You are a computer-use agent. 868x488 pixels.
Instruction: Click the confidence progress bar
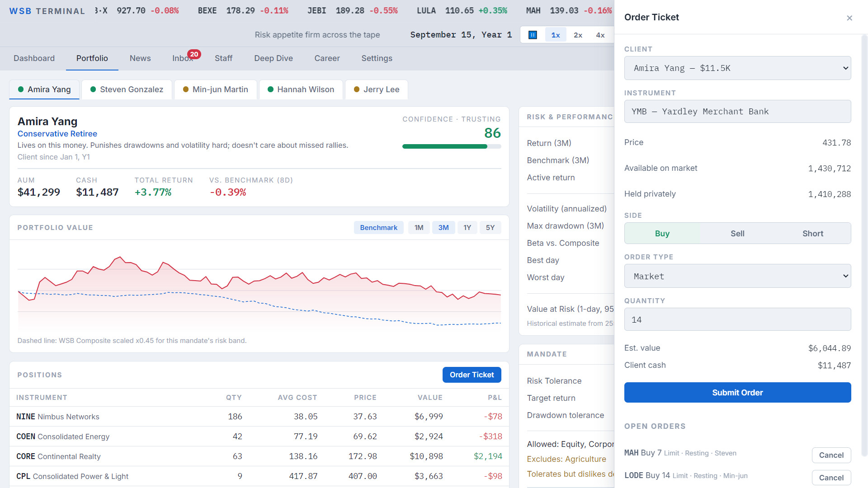pos(452,146)
